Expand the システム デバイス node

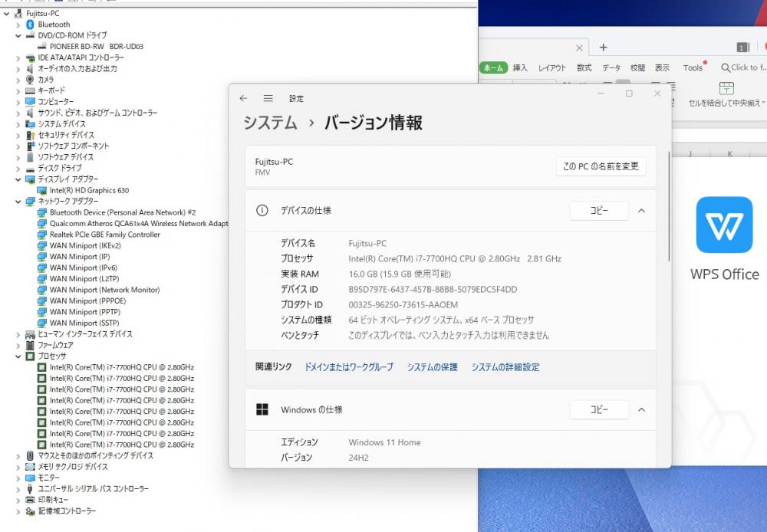click(x=18, y=124)
